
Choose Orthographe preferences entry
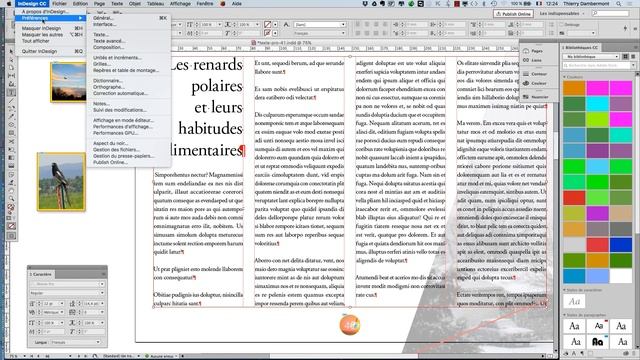109,87
